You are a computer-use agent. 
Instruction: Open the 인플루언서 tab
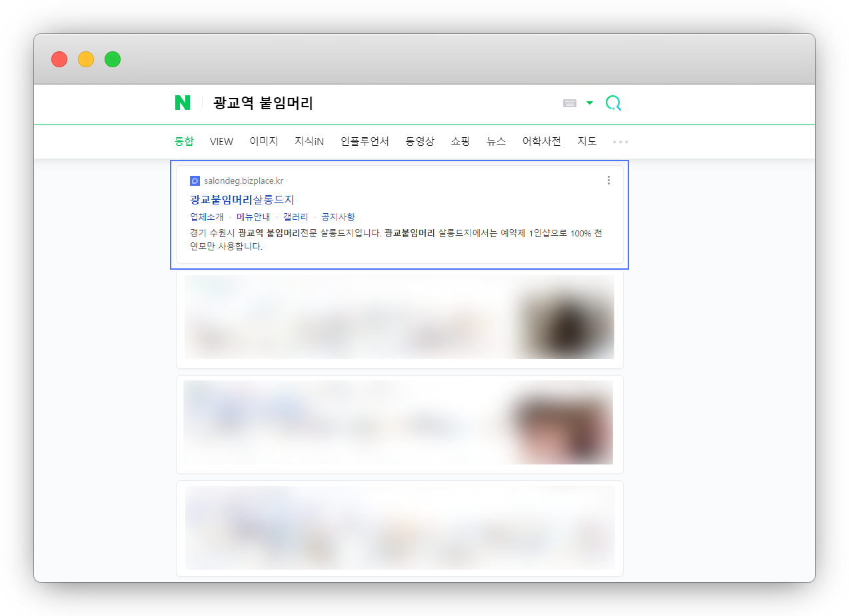365,141
